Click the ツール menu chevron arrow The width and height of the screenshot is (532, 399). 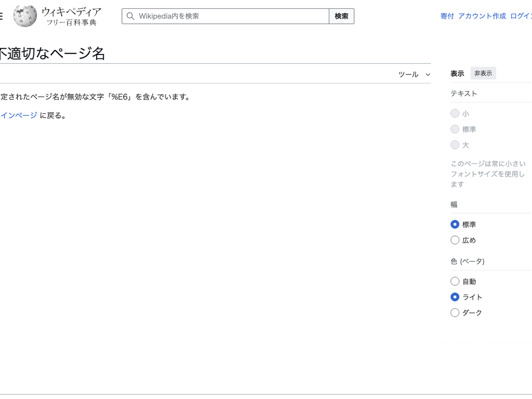click(428, 74)
